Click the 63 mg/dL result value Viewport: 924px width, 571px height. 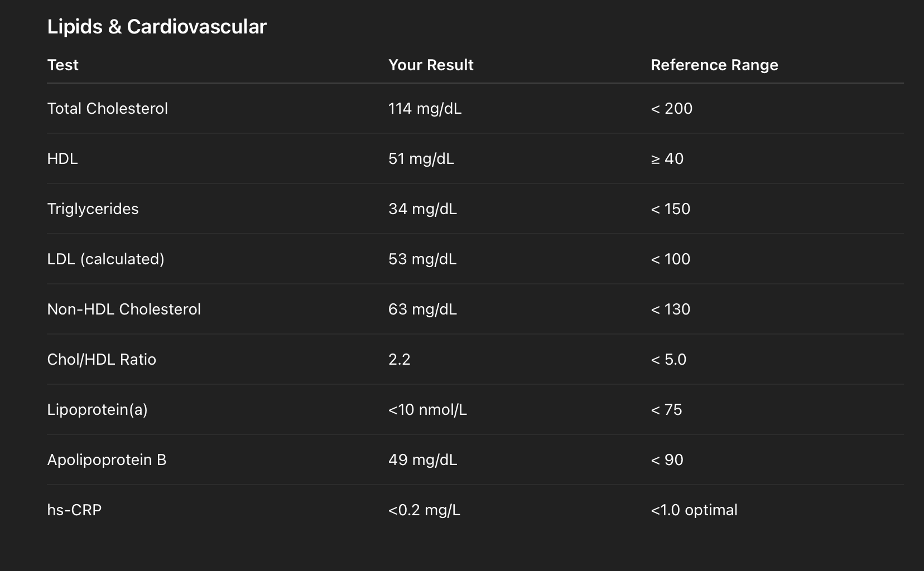[422, 309]
